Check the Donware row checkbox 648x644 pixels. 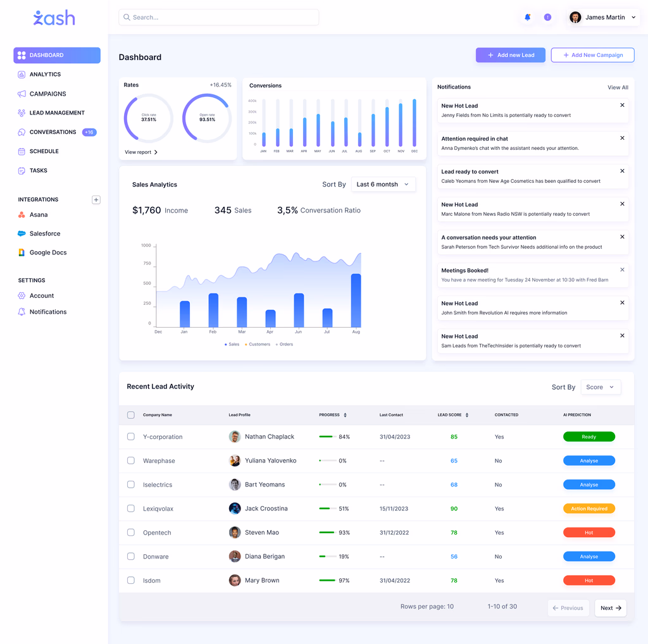click(131, 557)
